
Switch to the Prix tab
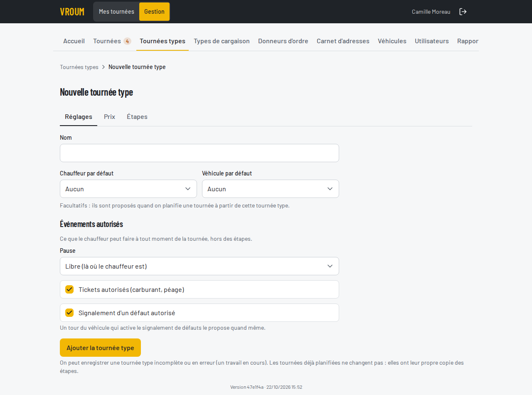pos(109,117)
